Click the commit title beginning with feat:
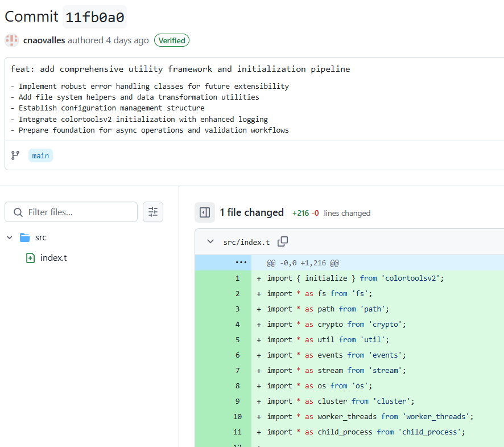 click(180, 69)
